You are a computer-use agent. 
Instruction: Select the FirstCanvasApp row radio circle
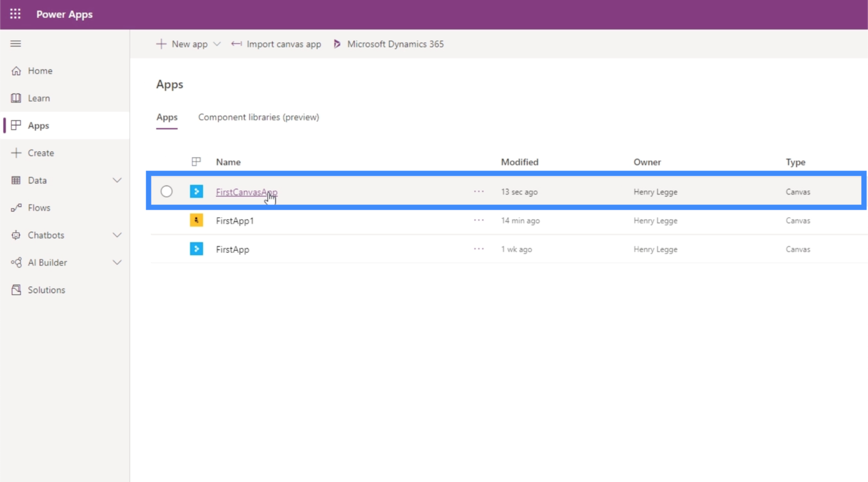166,191
